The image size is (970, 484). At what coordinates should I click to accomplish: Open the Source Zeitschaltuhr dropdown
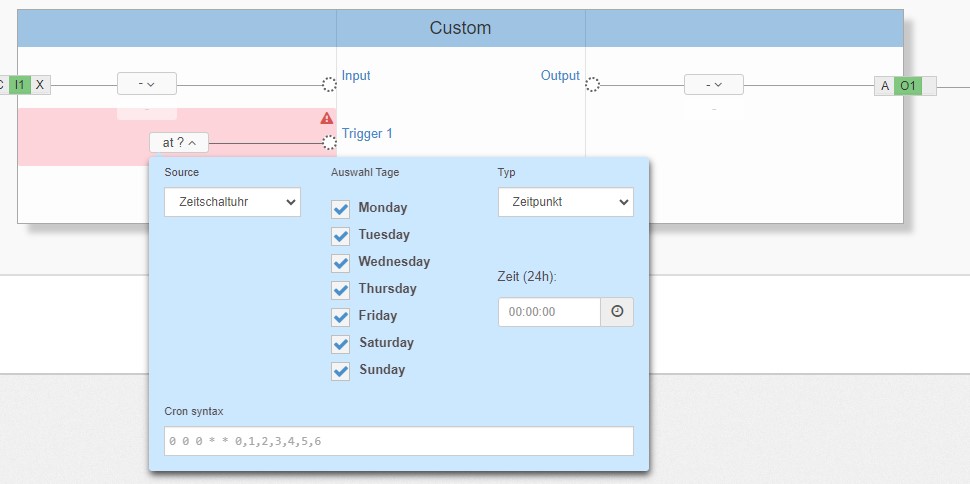click(x=232, y=202)
